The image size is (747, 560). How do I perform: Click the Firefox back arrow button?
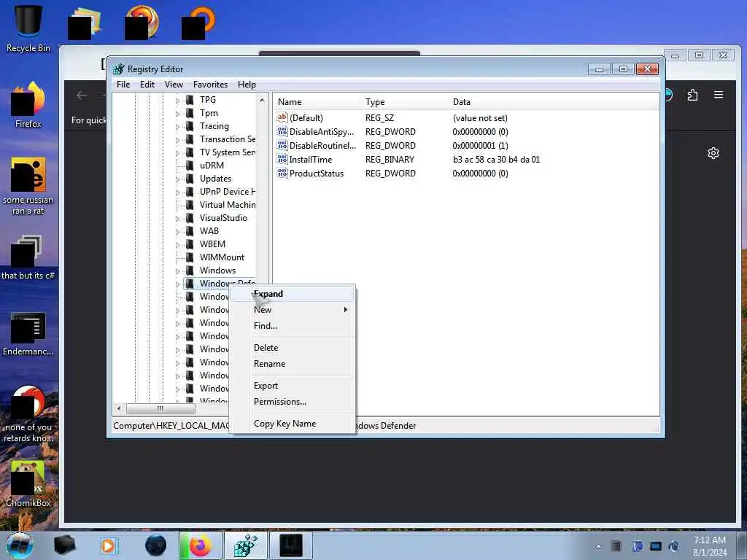(82, 96)
